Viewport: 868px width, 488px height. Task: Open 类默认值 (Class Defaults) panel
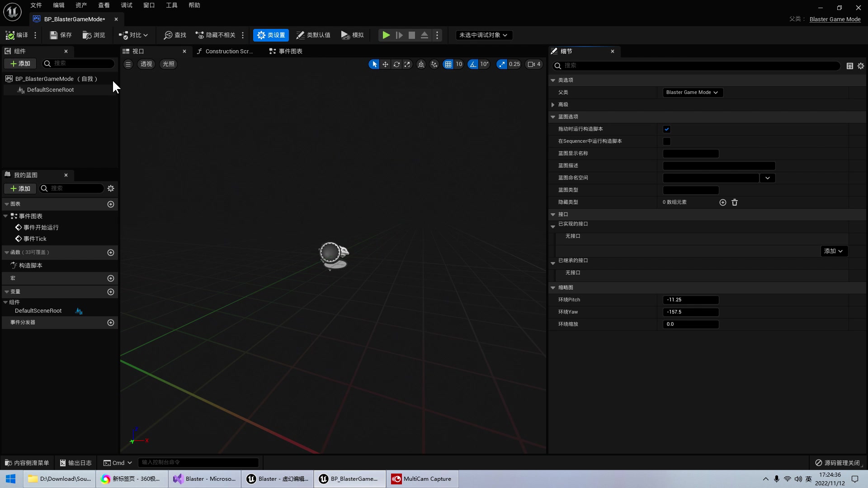(313, 35)
